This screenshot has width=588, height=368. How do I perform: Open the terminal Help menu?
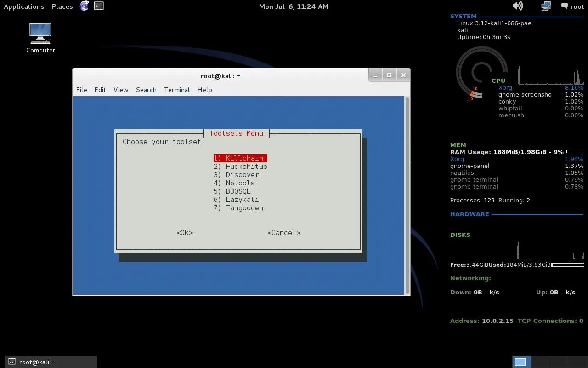(204, 90)
